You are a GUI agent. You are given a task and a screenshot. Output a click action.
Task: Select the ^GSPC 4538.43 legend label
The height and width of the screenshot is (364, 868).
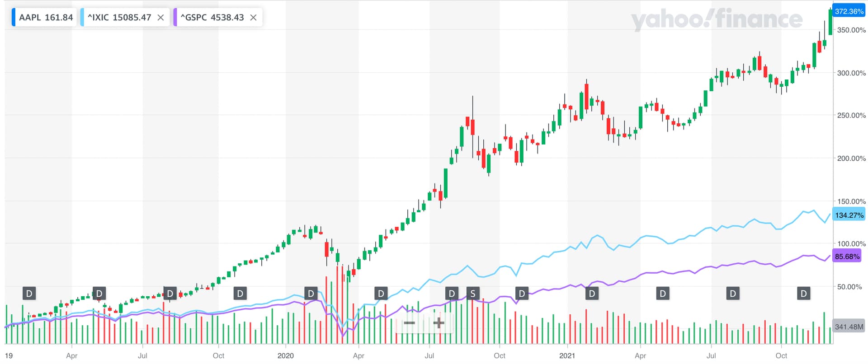click(x=212, y=18)
